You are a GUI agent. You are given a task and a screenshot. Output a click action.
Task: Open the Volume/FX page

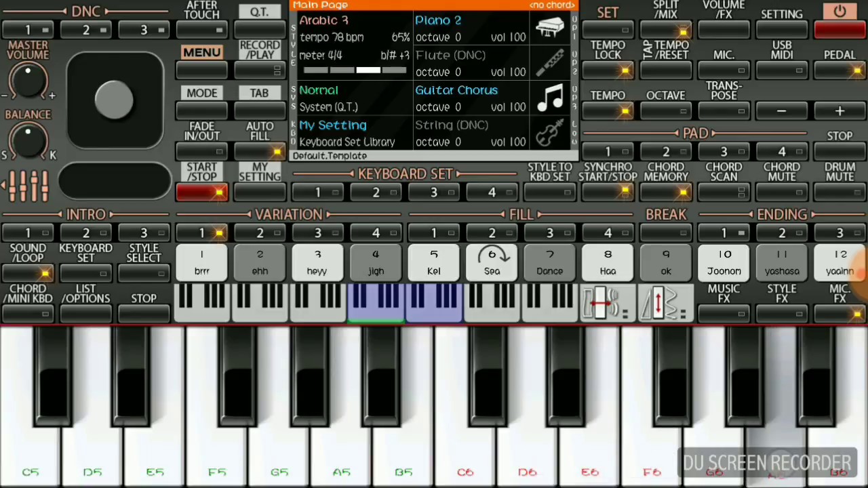point(724,29)
